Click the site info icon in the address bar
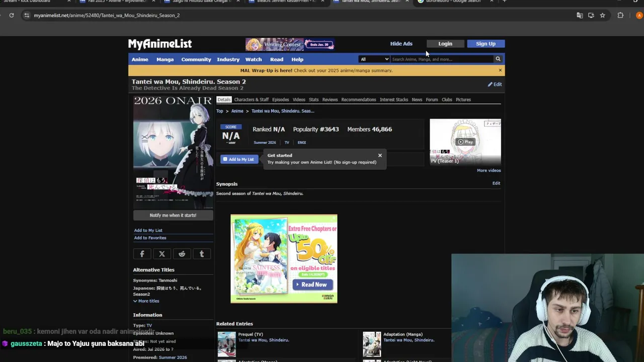 (x=26, y=15)
